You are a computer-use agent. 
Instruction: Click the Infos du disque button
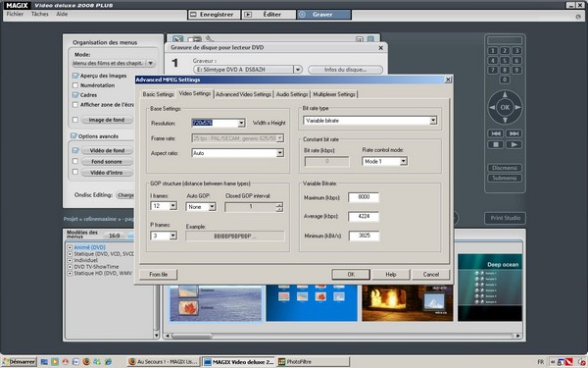[345, 70]
